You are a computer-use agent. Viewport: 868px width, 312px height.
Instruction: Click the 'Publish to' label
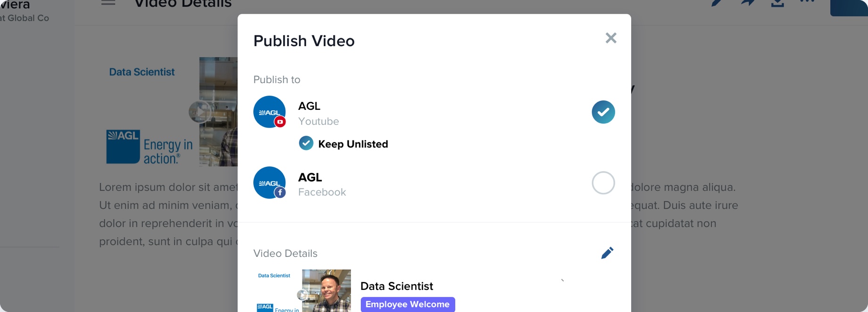(277, 80)
